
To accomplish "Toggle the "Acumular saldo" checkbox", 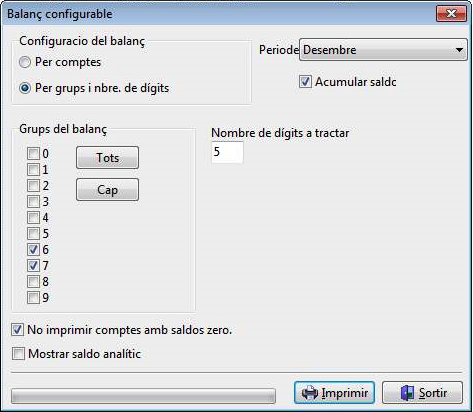I will click(x=305, y=82).
